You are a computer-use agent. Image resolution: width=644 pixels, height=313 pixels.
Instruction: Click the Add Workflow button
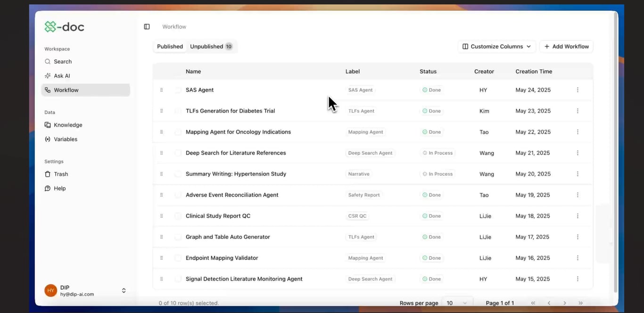(566, 46)
